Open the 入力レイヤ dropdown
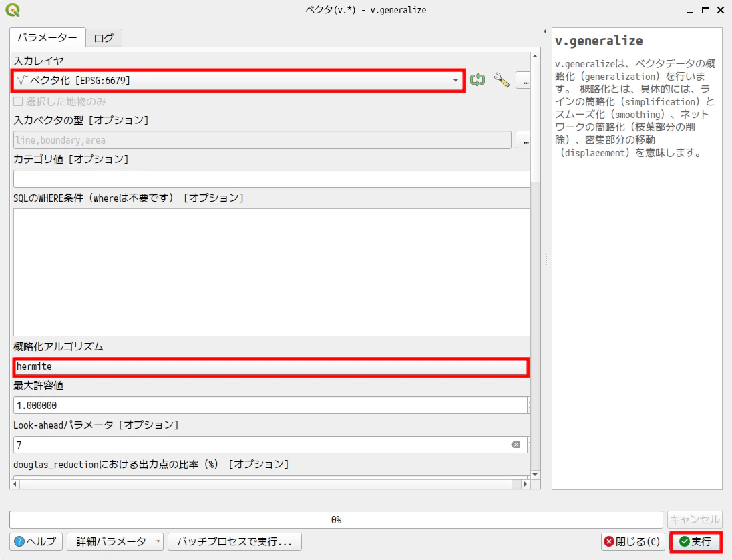The height and width of the screenshot is (560, 732). point(238,80)
